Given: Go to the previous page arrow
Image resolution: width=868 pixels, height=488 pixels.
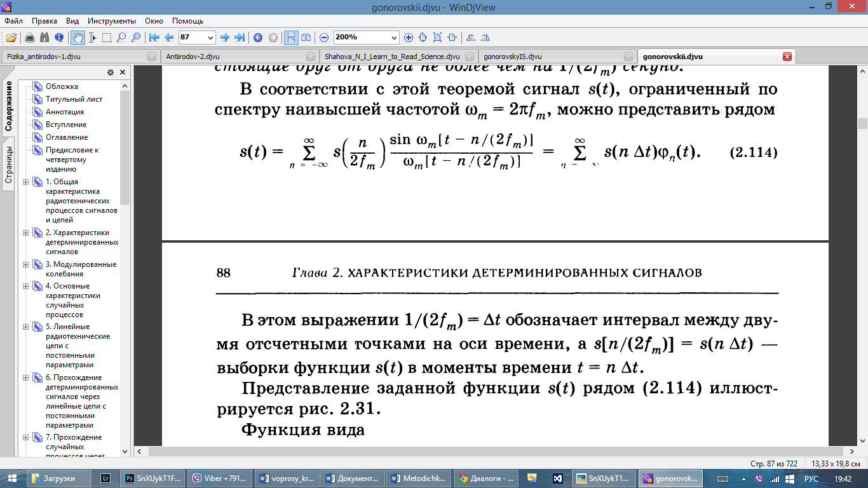Looking at the screenshot, I should click(x=169, y=37).
